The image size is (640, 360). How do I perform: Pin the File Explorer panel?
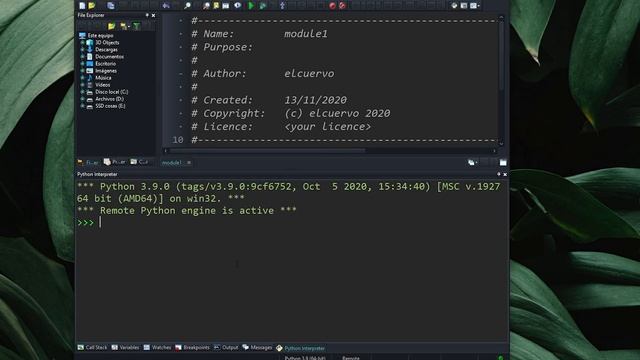[147, 16]
